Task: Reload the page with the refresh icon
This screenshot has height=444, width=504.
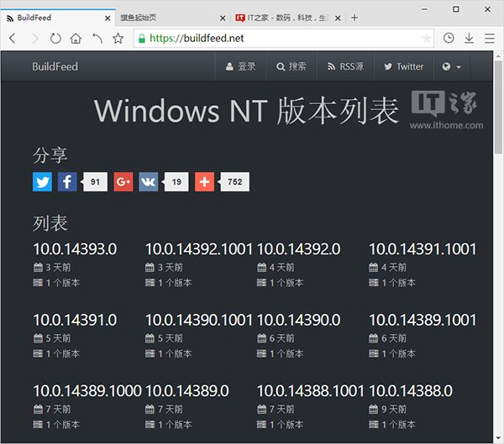Action: [55, 39]
